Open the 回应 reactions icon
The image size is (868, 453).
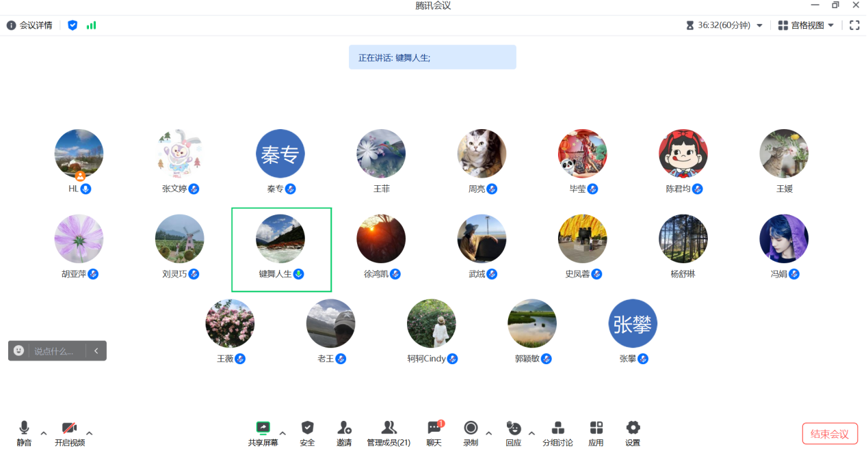click(x=514, y=427)
